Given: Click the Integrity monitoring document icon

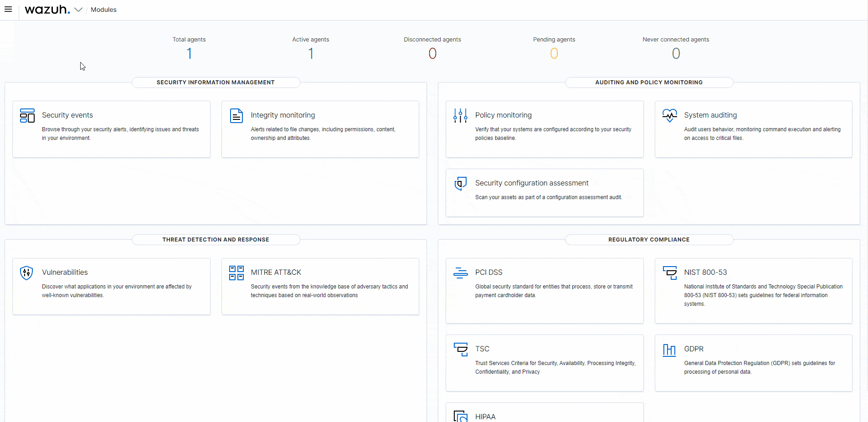Looking at the screenshot, I should tap(236, 116).
